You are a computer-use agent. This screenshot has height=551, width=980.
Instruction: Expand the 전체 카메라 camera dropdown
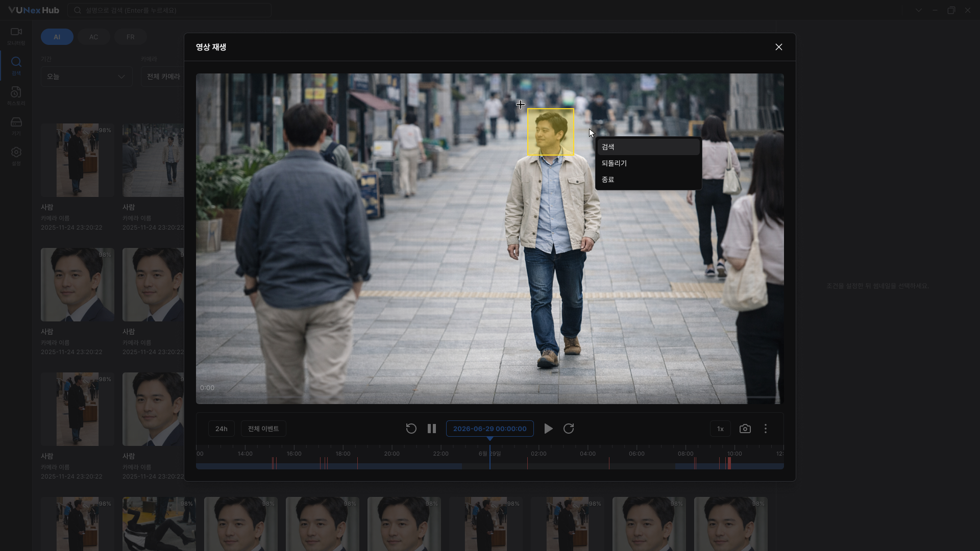tap(163, 77)
